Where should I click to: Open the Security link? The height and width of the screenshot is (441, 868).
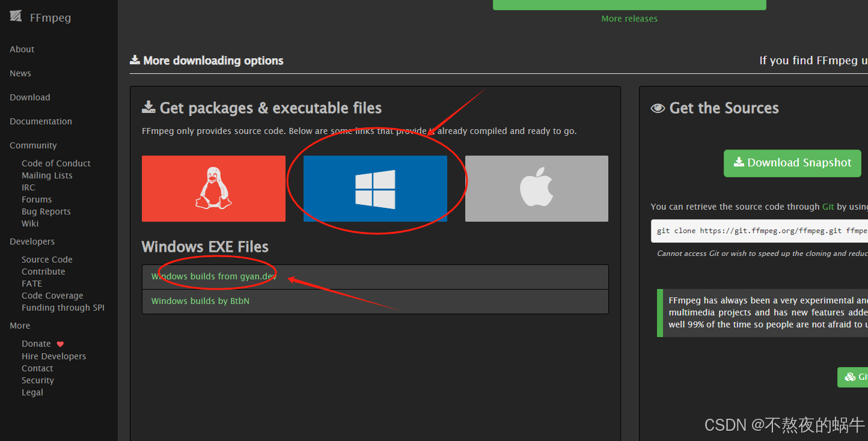click(x=38, y=380)
